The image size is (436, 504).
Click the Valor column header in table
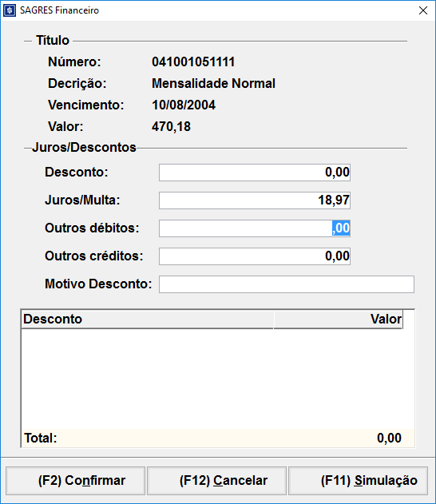338,319
